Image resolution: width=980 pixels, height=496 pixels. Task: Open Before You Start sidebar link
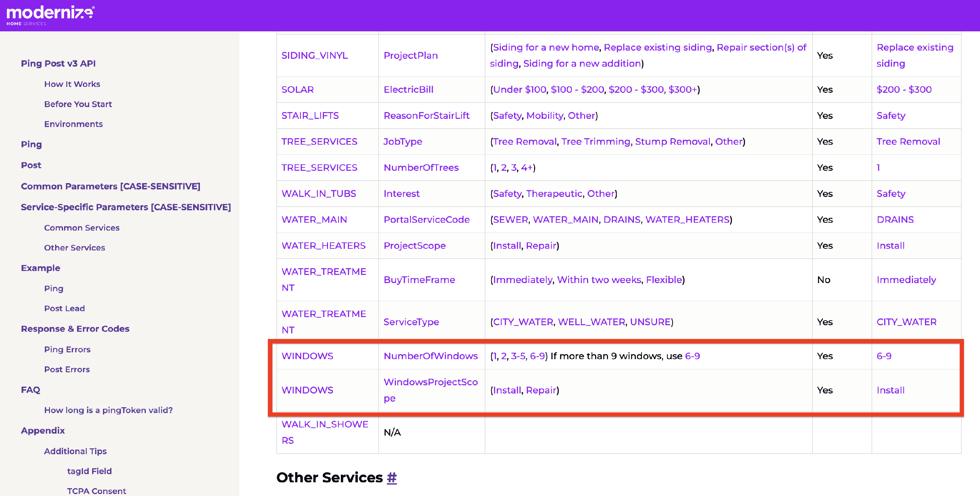(x=78, y=104)
